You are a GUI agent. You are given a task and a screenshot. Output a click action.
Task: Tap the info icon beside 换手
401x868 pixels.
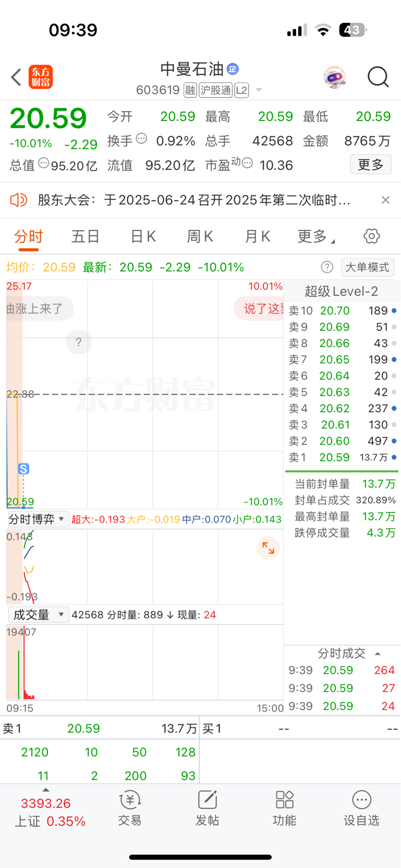click(141, 139)
